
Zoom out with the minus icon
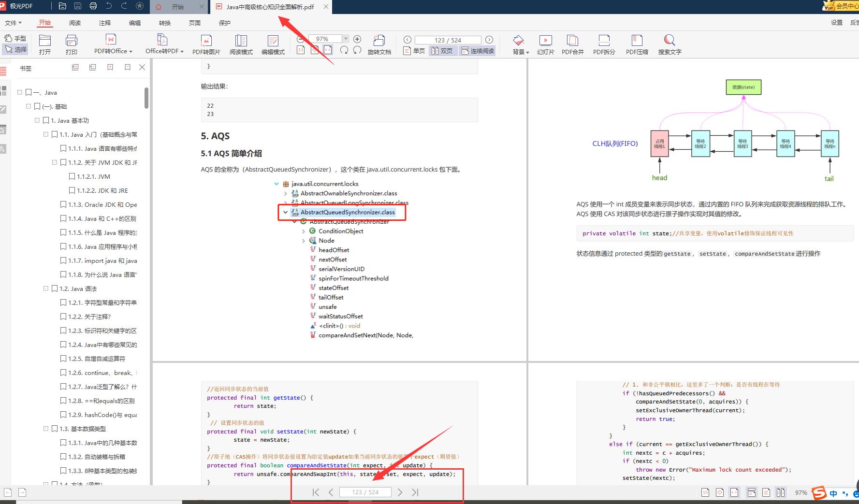tap(301, 39)
